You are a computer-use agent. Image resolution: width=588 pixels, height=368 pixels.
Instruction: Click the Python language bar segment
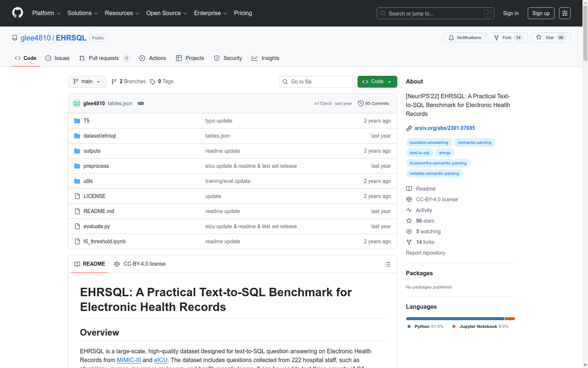tap(455, 319)
